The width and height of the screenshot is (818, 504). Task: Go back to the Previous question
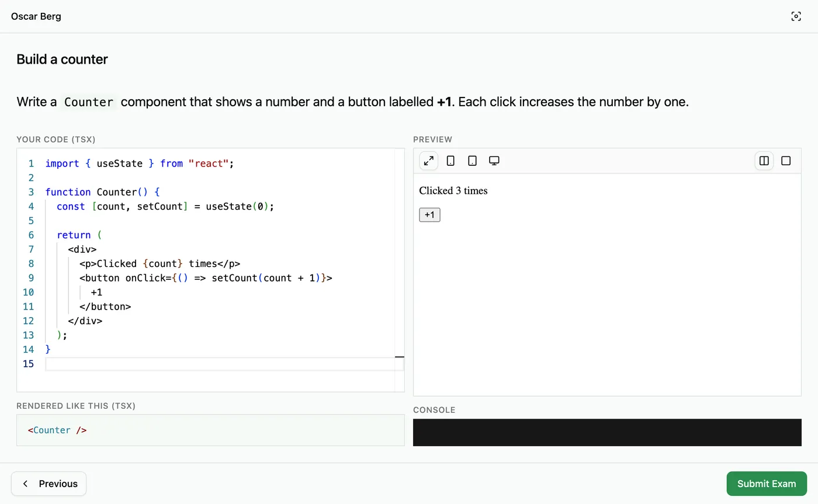pyautogui.click(x=49, y=484)
